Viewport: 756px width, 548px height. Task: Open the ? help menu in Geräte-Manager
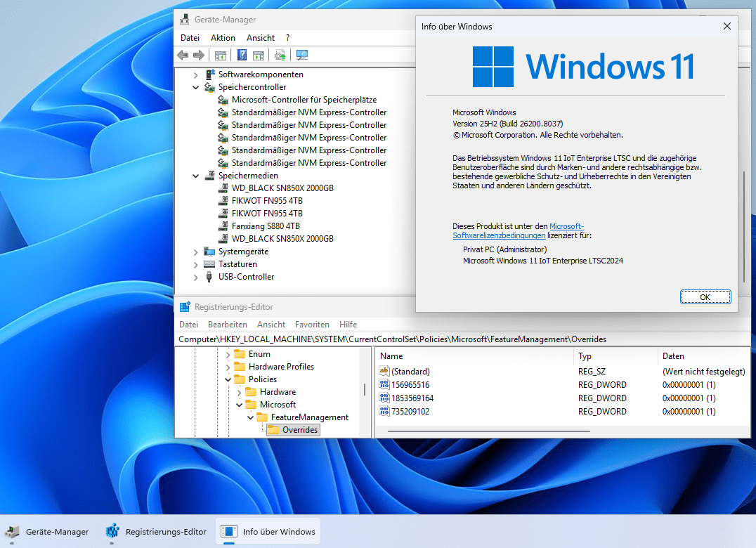tap(288, 38)
